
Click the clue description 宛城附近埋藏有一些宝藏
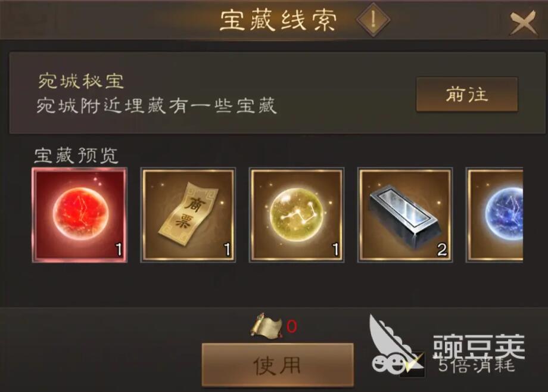pyautogui.click(x=157, y=105)
